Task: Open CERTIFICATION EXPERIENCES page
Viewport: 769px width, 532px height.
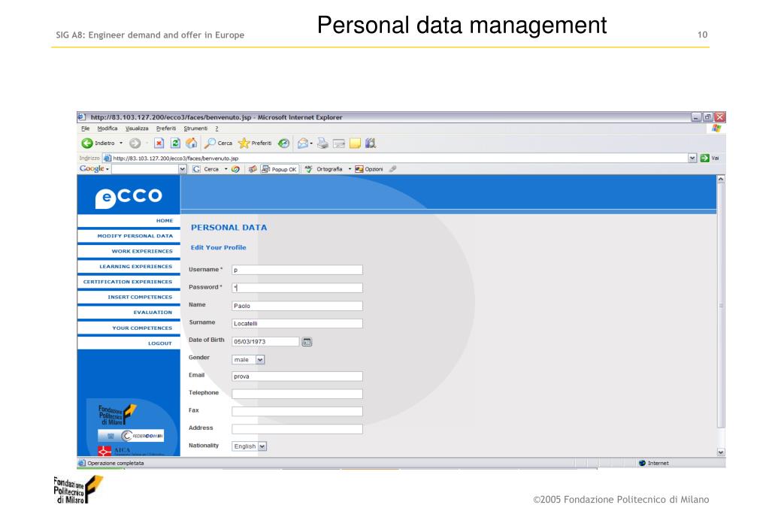Action: point(129,282)
